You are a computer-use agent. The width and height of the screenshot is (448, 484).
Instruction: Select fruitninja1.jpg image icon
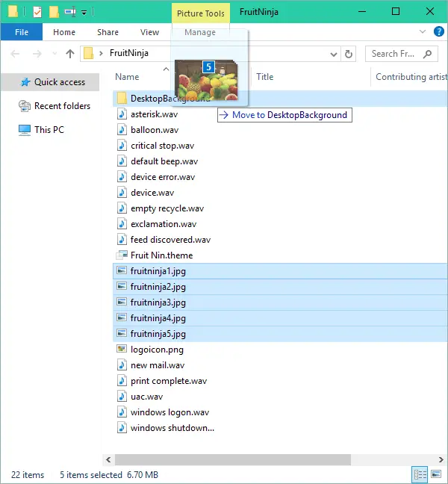click(x=122, y=270)
